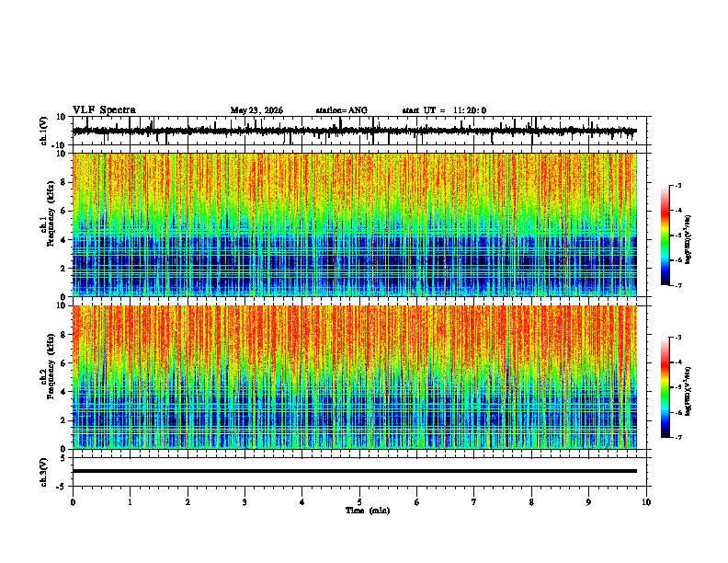Click the Time (min) axis label
The height and width of the screenshot is (563, 728).
tap(368, 511)
